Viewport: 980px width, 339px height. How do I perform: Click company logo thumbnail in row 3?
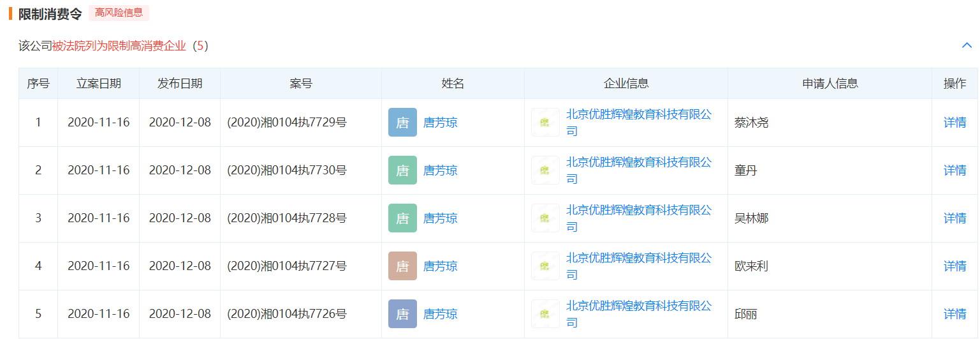[x=545, y=218]
